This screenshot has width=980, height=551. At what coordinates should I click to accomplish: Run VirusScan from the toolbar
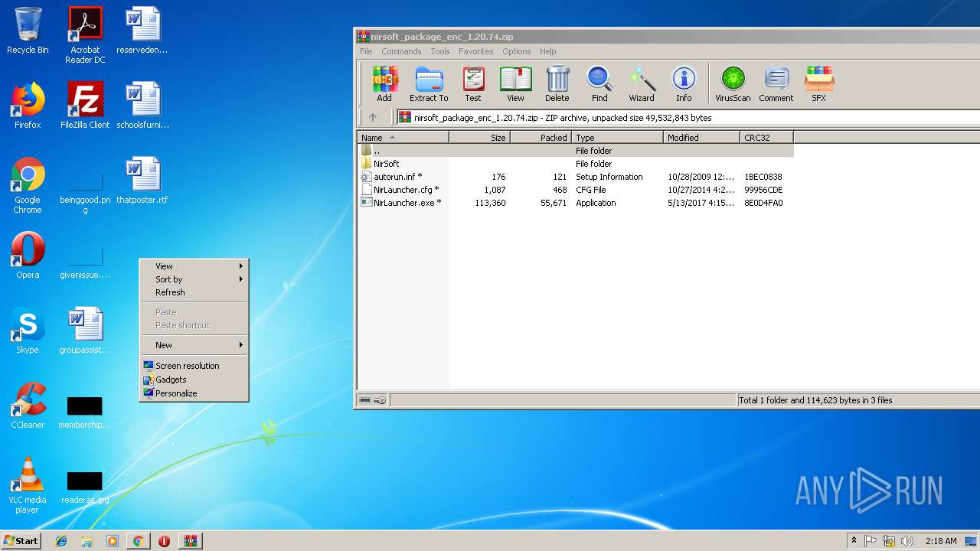(x=733, y=84)
